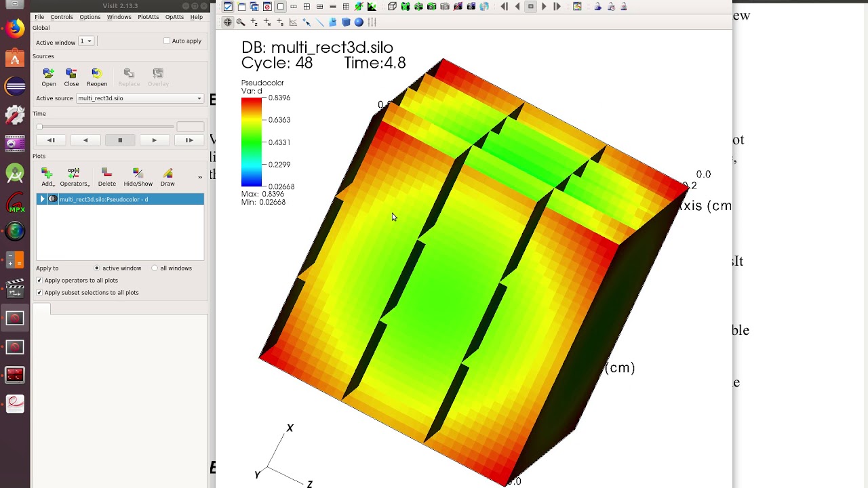Open the Active window number dropdown
The width and height of the screenshot is (868, 488).
86,41
